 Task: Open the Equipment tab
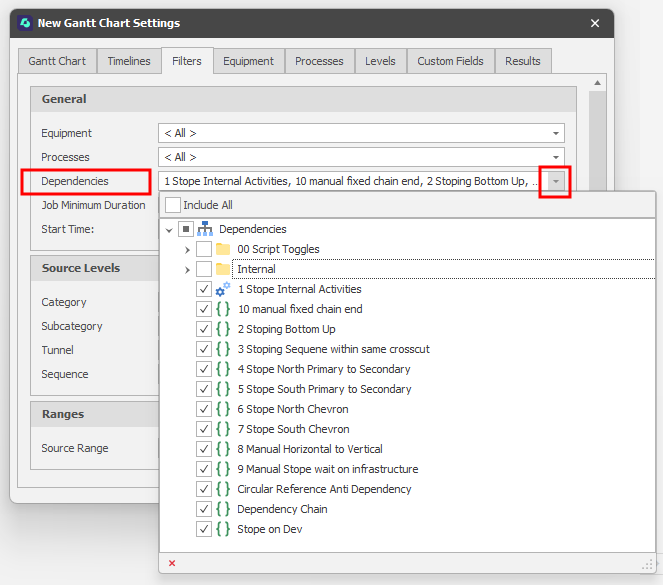(249, 61)
